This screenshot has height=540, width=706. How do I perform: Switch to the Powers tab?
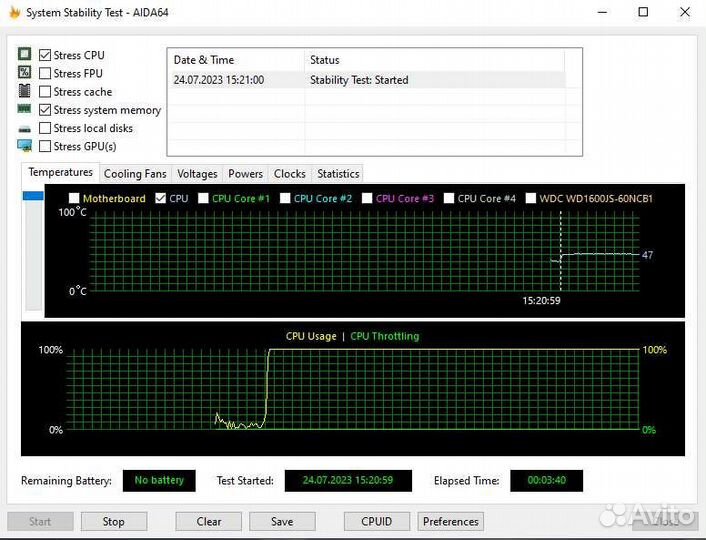click(245, 174)
